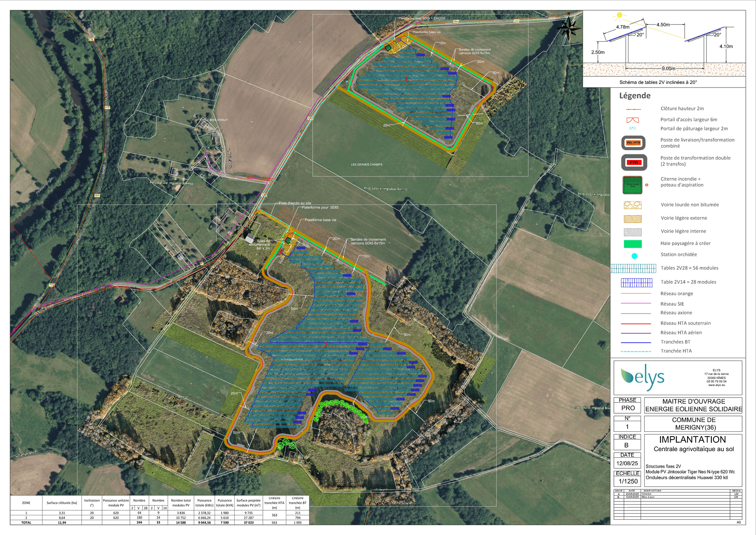
Task: Click the PDL/PTR combined station legend icon
Action: pyautogui.click(x=633, y=143)
